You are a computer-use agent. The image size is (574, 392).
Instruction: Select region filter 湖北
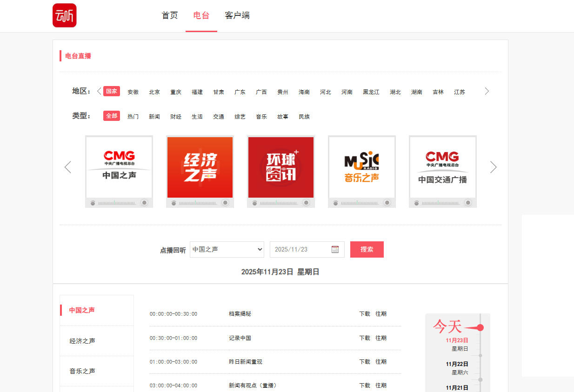click(x=395, y=92)
